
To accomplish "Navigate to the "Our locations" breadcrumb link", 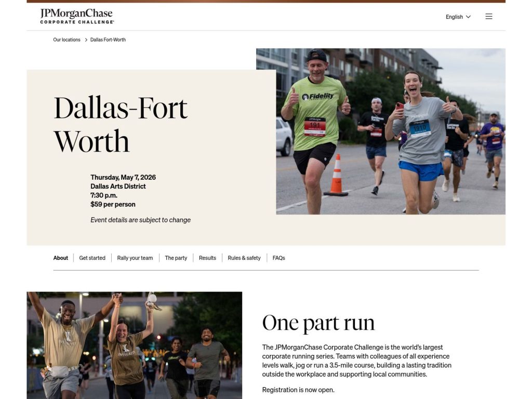I will click(x=66, y=39).
